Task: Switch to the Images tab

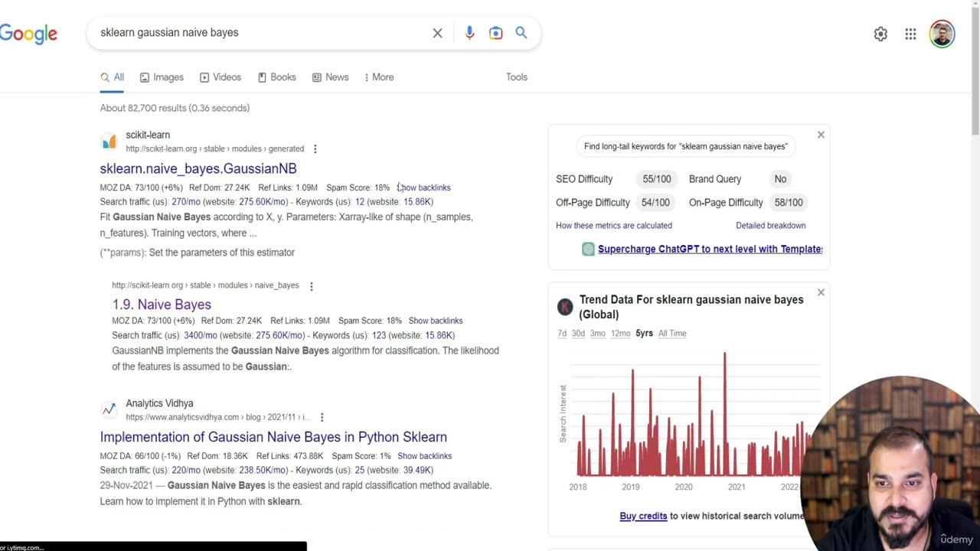Action: [162, 77]
